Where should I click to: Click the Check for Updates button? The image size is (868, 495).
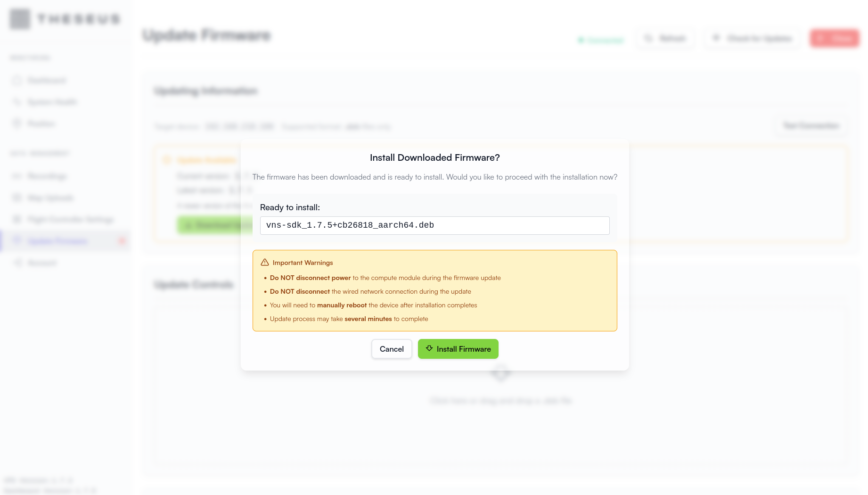click(x=753, y=38)
